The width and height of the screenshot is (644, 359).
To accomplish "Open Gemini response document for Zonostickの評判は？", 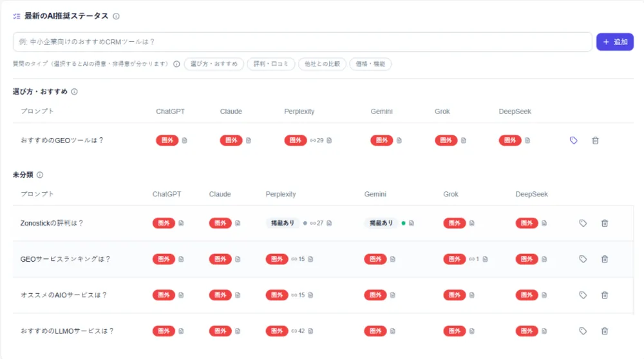I will point(412,223).
